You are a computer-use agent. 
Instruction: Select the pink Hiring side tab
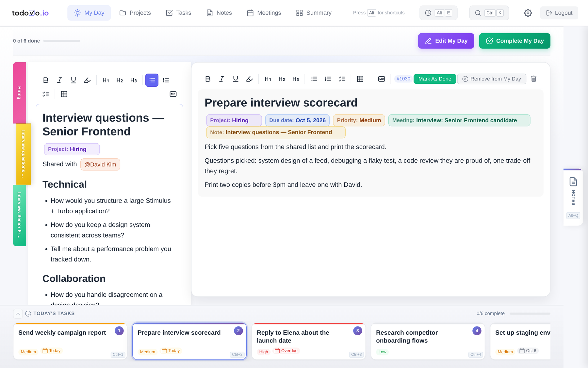(x=20, y=93)
